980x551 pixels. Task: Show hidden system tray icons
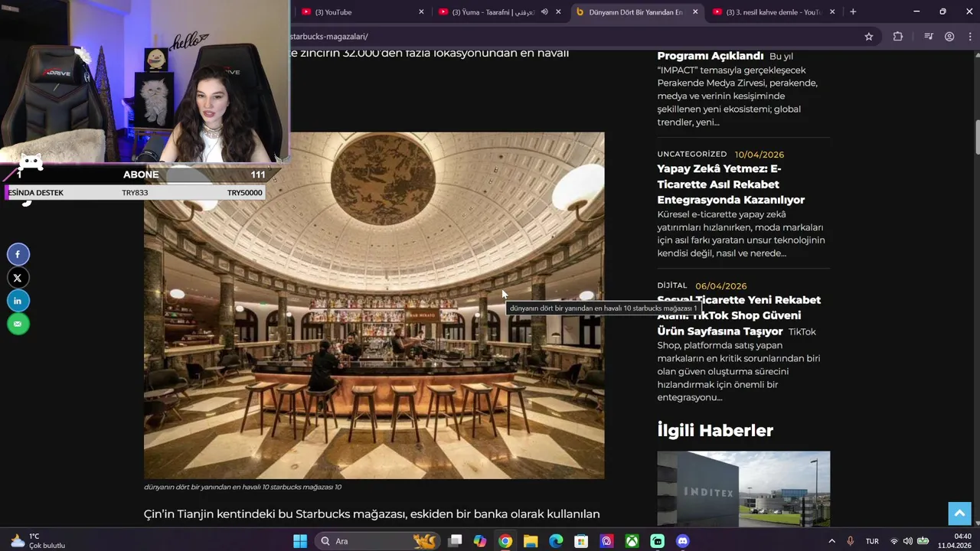tap(832, 541)
